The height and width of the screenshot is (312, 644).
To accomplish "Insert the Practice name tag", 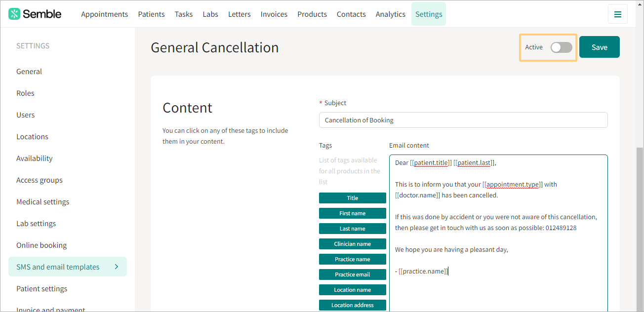I will 353,259.
